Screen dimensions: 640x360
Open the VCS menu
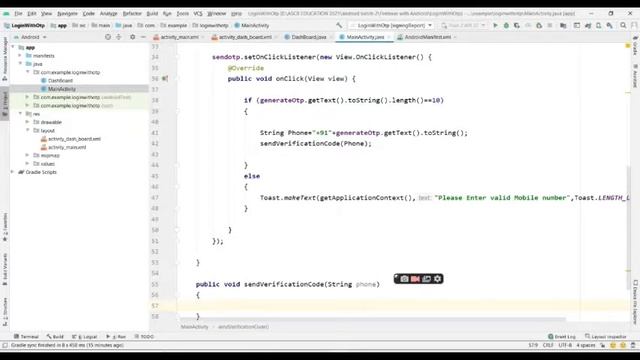(198, 13)
